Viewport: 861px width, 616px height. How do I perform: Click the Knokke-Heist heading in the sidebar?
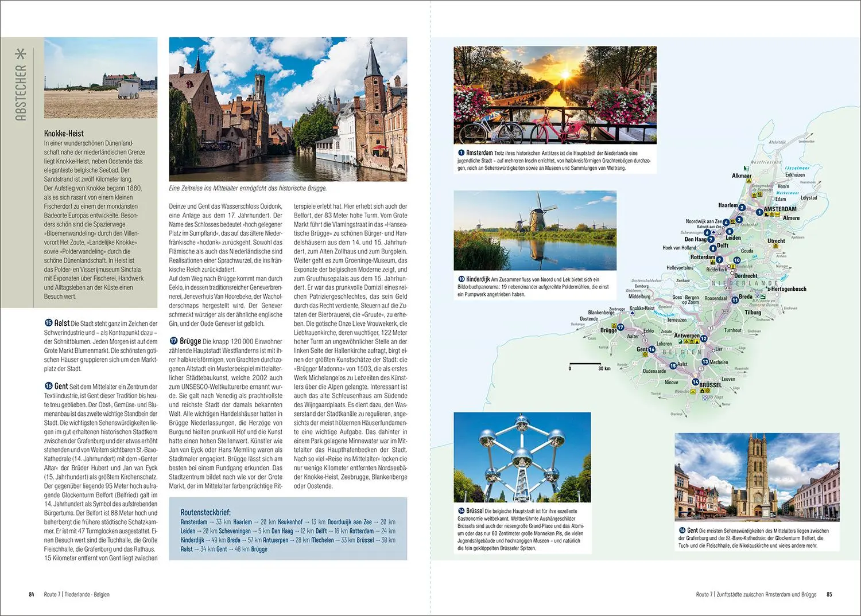click(x=64, y=133)
